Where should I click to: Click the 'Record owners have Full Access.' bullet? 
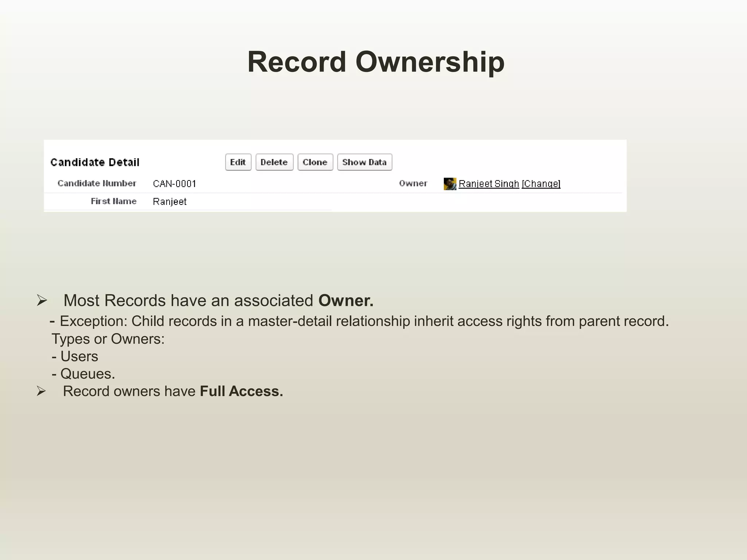(173, 391)
